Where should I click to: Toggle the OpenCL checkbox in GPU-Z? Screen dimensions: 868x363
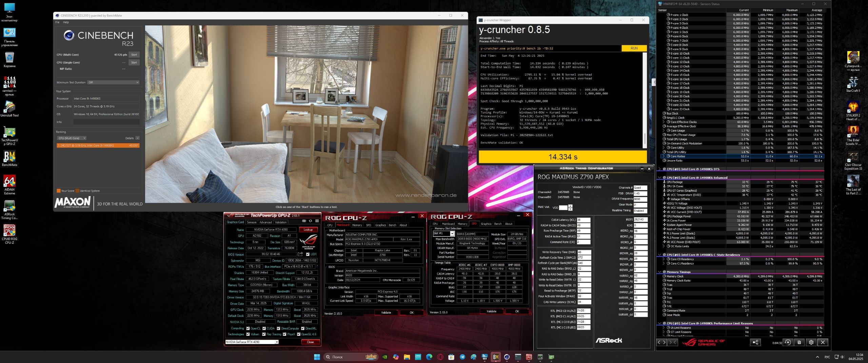click(248, 328)
